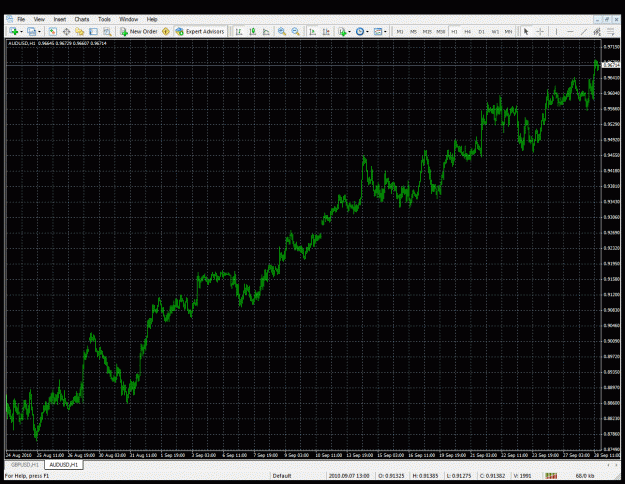Set timeframe to M1
Viewport: 625px width, 484px height.
[400, 31]
